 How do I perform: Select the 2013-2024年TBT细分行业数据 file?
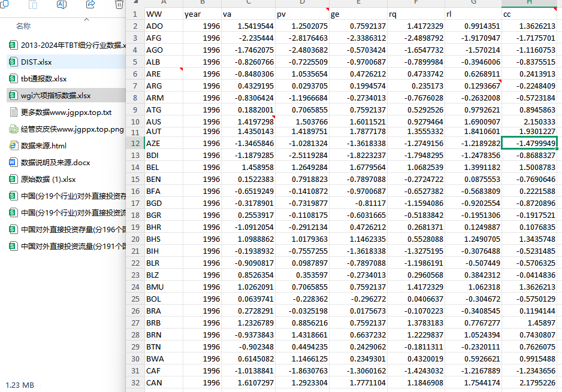(67, 45)
